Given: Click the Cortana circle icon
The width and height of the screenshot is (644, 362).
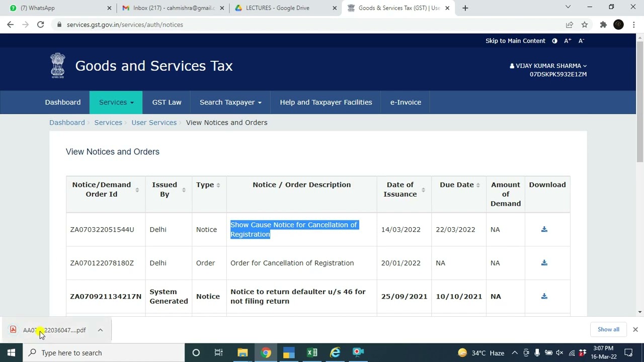Looking at the screenshot, I should pos(196,353).
